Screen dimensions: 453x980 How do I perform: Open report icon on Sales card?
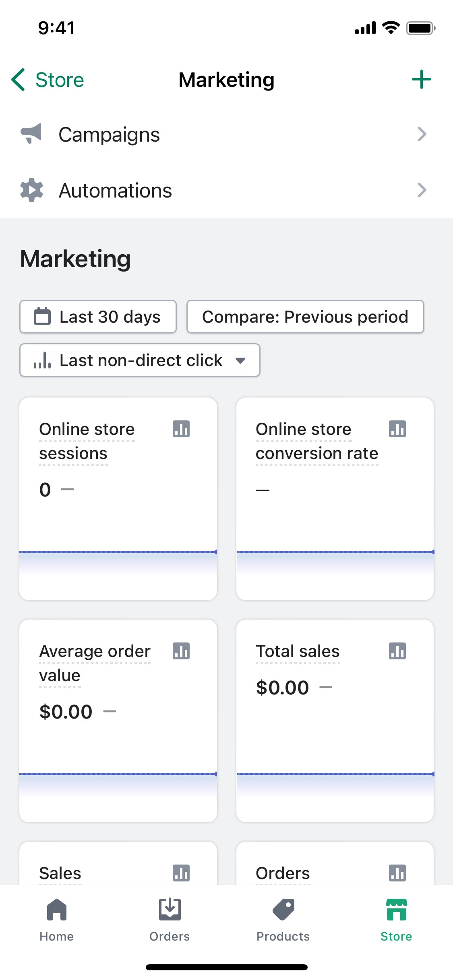181,873
